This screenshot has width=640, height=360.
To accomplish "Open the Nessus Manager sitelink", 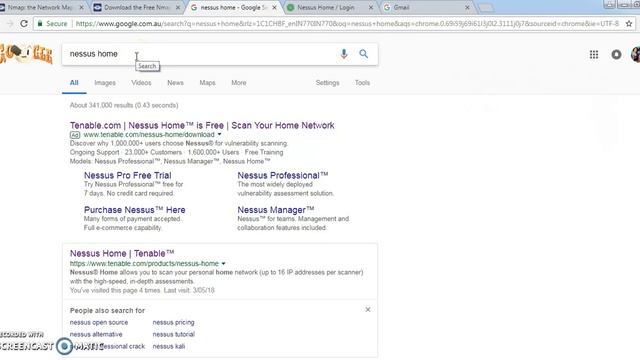I will (x=276, y=210).
